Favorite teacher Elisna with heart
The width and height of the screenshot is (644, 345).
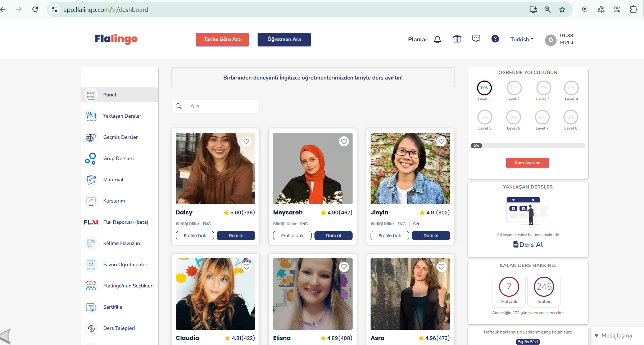point(344,267)
